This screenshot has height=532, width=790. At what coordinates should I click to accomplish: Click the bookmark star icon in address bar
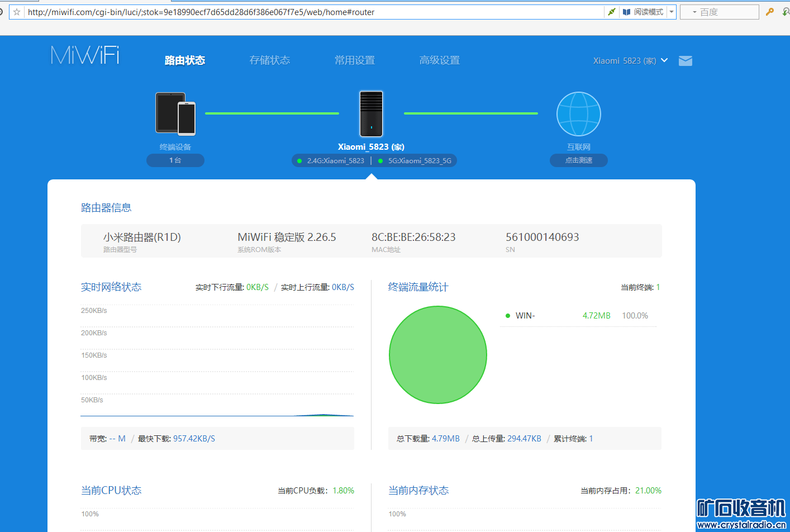click(17, 12)
